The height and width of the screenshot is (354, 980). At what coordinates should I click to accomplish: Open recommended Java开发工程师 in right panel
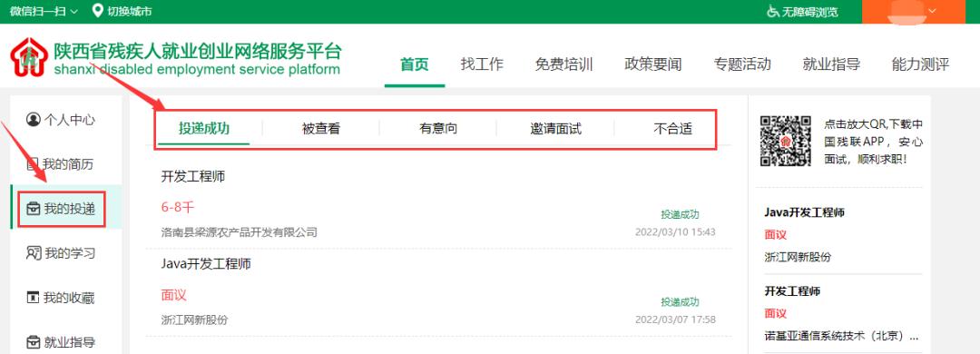pos(804,212)
